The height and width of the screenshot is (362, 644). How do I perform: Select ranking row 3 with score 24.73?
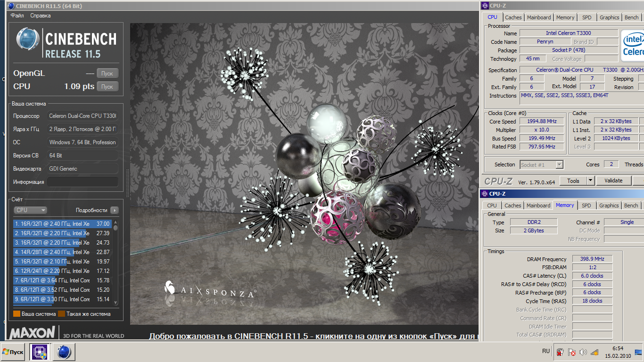pyautogui.click(x=62, y=243)
